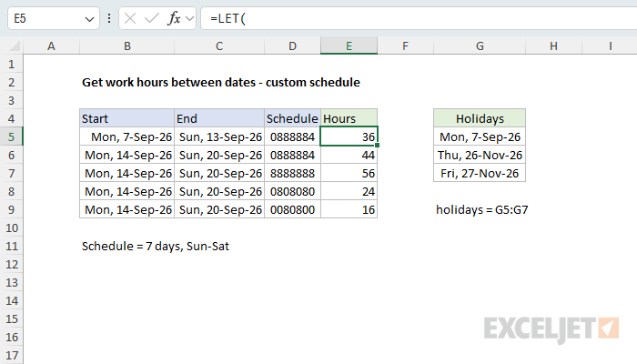
Task: Click the 'holidays = G5:G7' note
Action: [x=481, y=209]
